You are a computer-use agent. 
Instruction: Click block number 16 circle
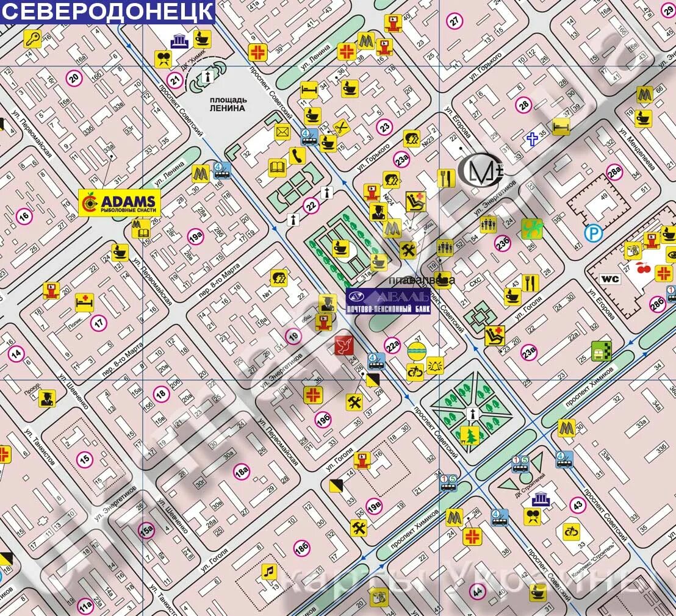click(24, 216)
